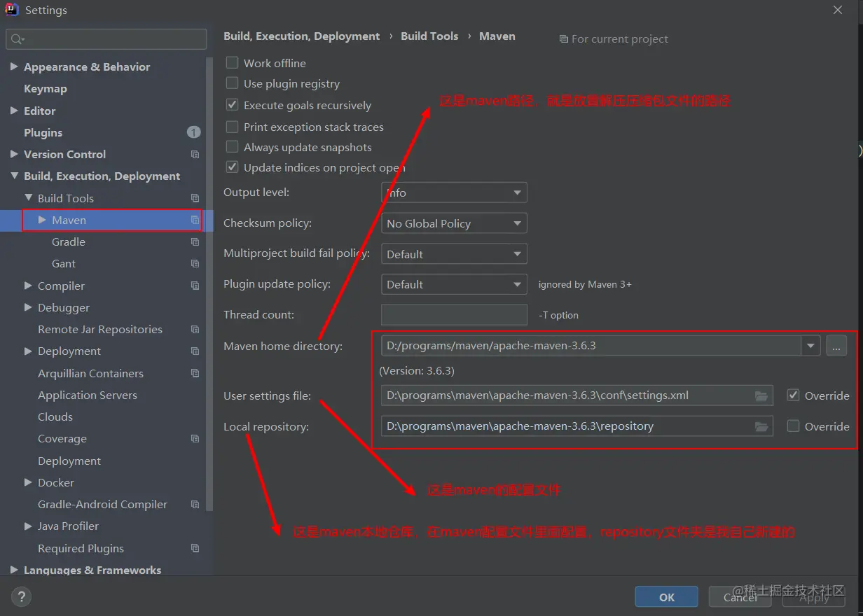This screenshot has height=616, width=863.
Task: Toggle Override for User settings file
Action: coord(793,395)
